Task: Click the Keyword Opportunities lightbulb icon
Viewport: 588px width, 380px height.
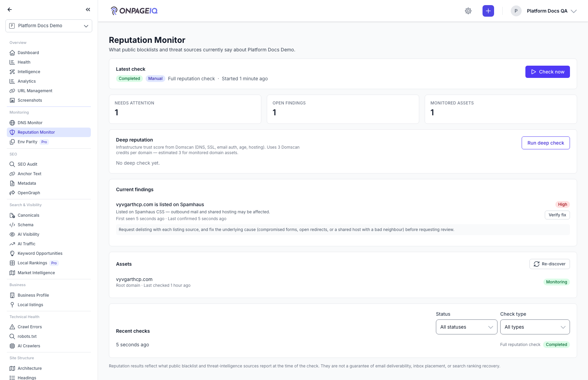Action: click(12, 253)
